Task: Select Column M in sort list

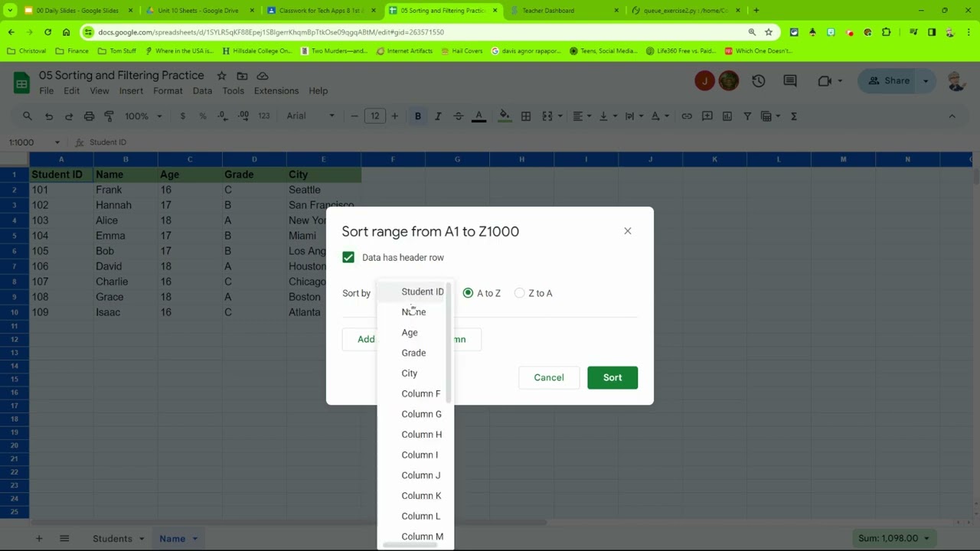Action: (422, 536)
